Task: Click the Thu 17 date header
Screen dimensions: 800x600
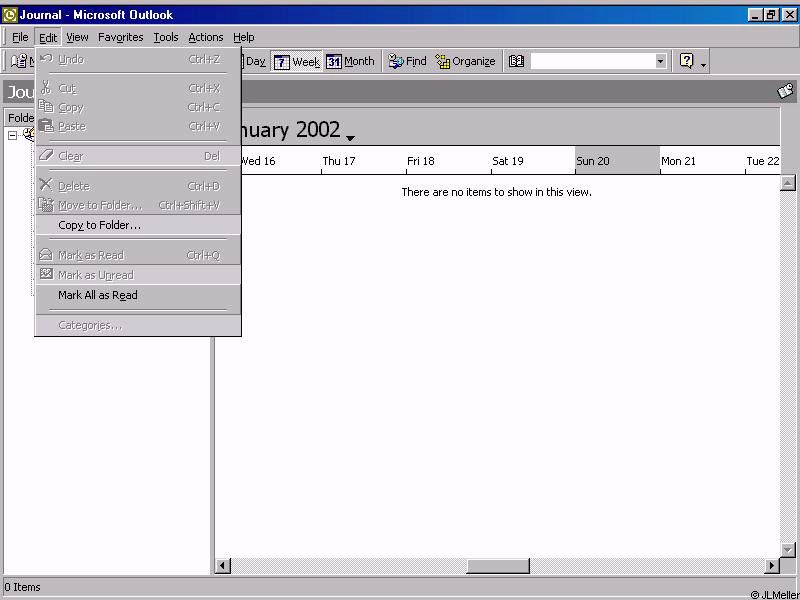Action: click(364, 161)
